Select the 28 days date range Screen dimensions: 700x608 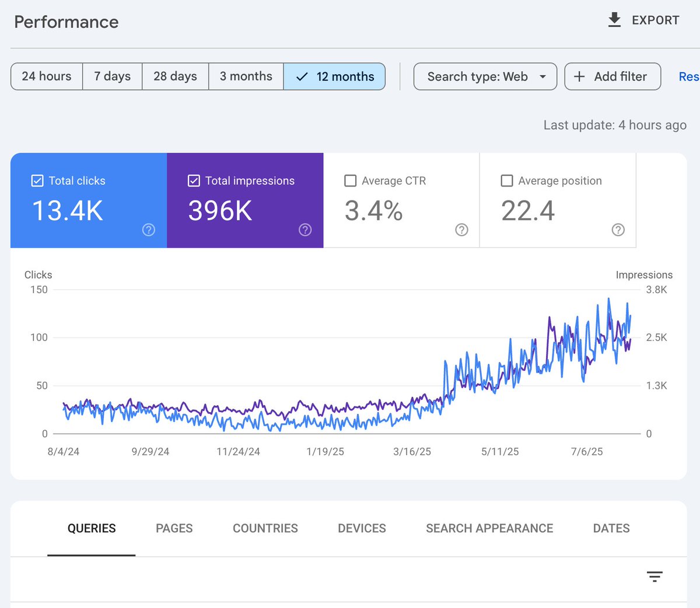point(175,76)
